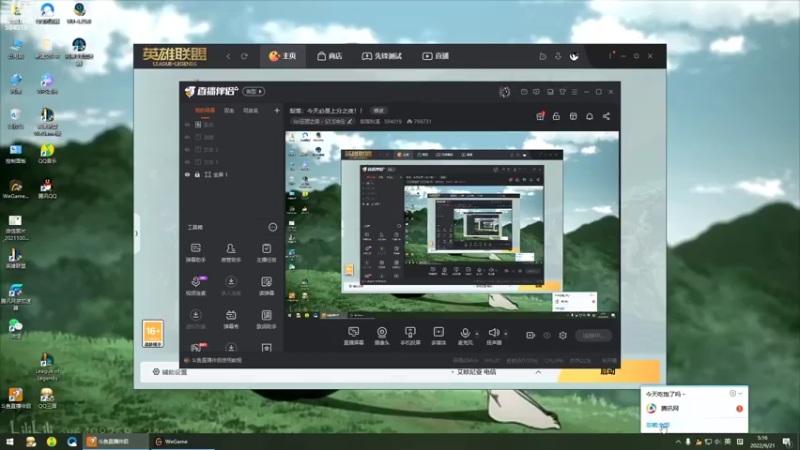The height and width of the screenshot is (450, 800).
Task: Start the 视频连麦 tool
Action: pos(195,286)
